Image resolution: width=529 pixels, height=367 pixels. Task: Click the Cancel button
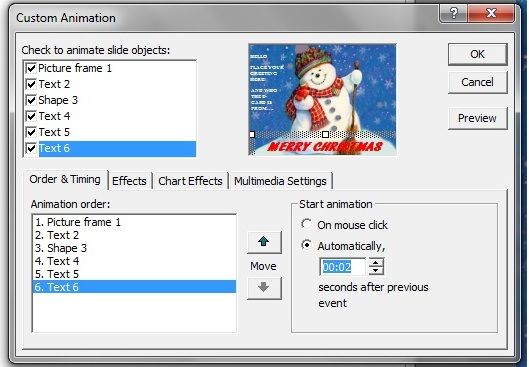click(x=477, y=82)
